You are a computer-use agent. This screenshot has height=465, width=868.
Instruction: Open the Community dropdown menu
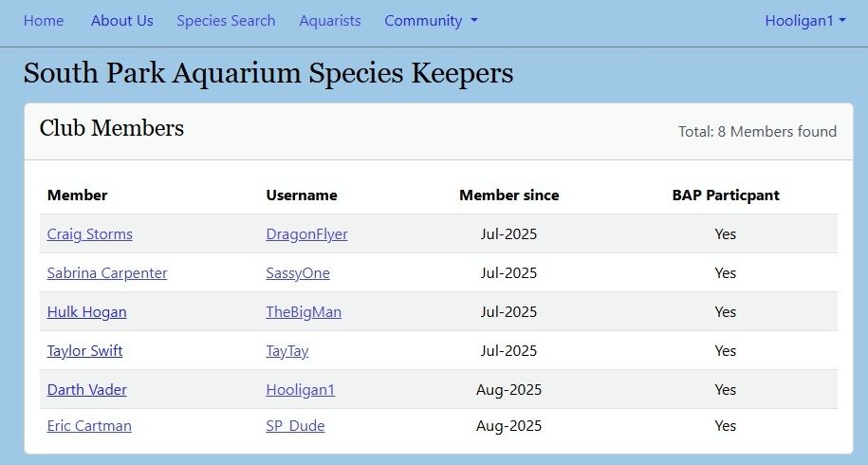[431, 21]
